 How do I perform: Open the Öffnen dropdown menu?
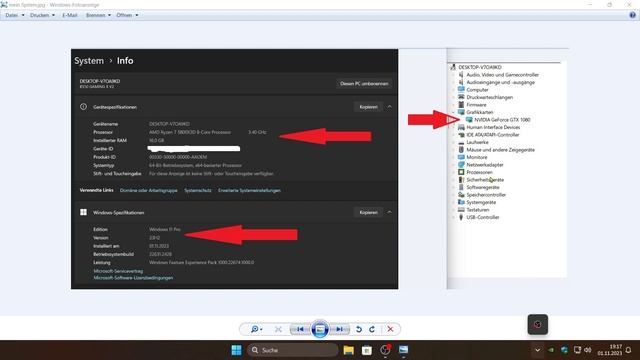click(x=127, y=15)
